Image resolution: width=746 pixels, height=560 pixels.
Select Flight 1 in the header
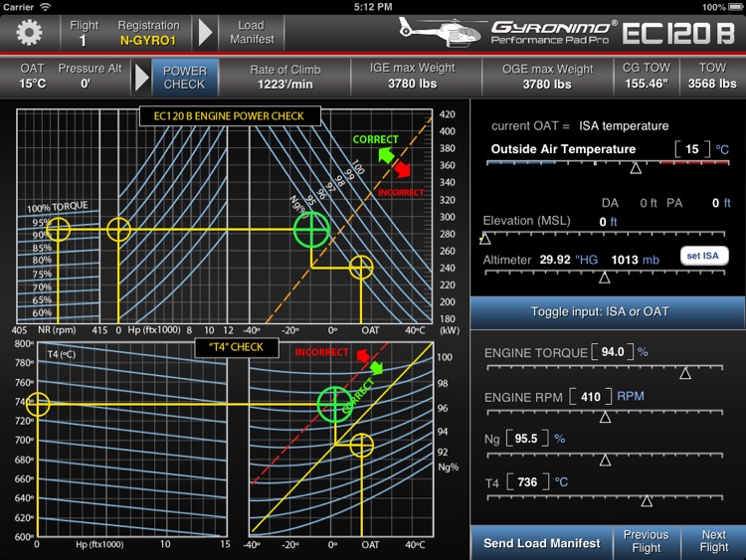(x=84, y=33)
